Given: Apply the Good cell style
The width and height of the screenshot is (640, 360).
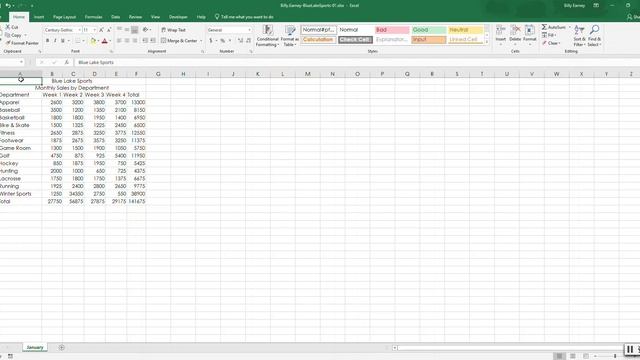Looking at the screenshot, I should point(429,30).
